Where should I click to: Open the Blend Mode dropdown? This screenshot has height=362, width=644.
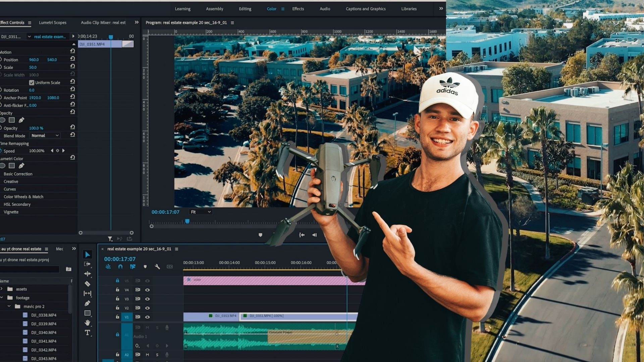coord(45,136)
